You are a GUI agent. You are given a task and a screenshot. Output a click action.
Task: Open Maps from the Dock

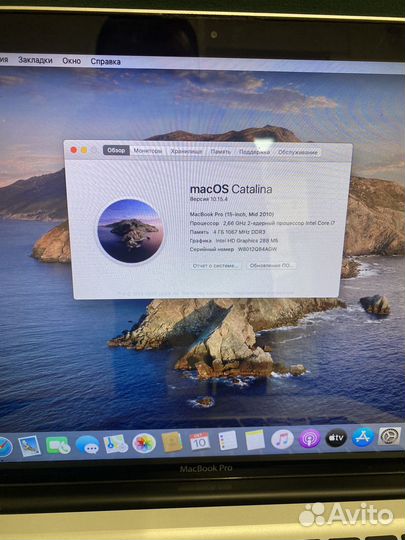[115, 444]
